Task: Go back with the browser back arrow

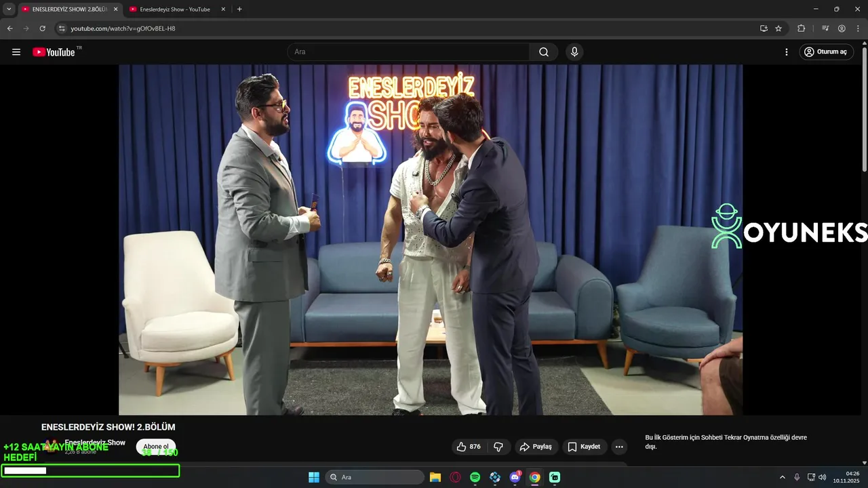Action: [x=9, y=28]
